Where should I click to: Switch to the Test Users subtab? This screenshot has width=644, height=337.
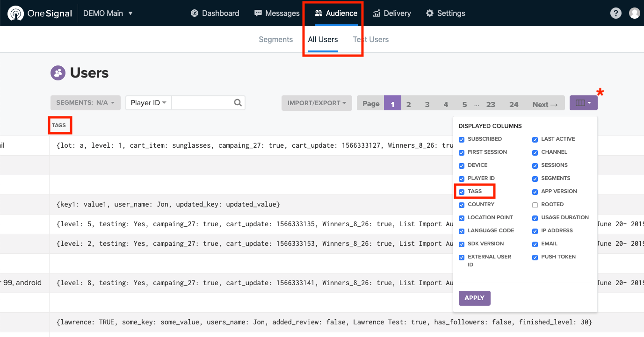coord(371,39)
